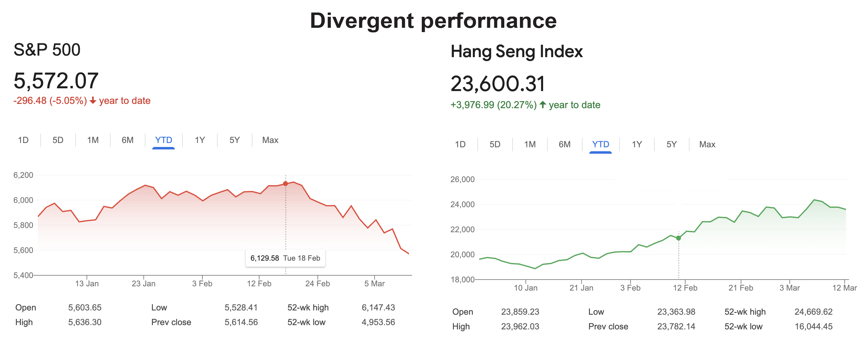Select the S&P 500 1Y range tab

200,140
